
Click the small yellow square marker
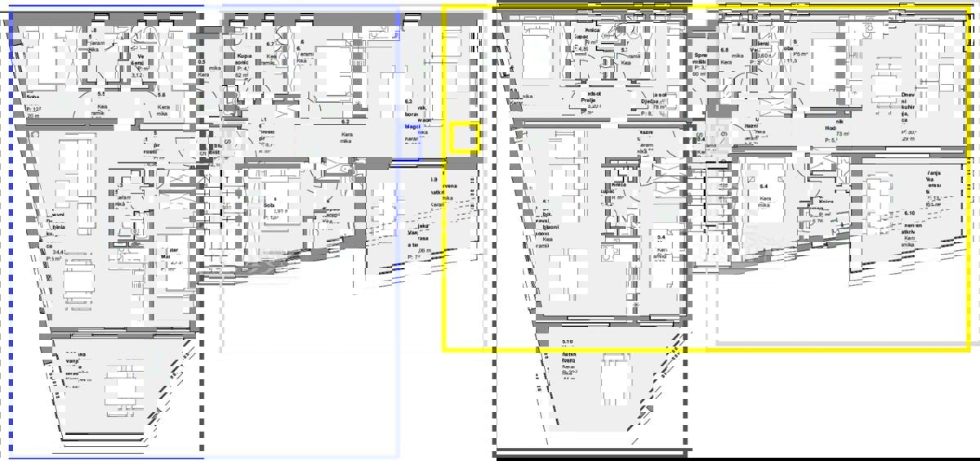[x=465, y=137]
